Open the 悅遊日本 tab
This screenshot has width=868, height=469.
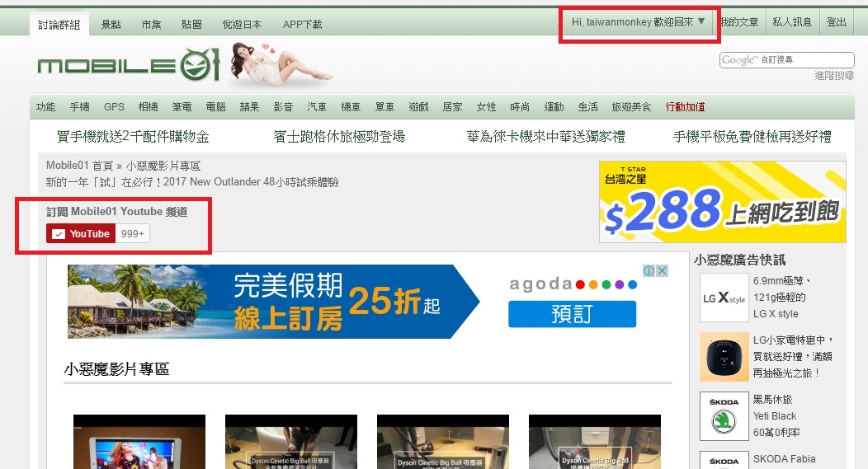[x=242, y=25]
